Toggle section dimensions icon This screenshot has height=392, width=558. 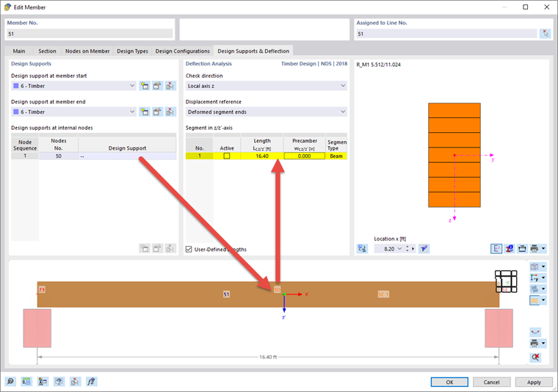[522, 249]
